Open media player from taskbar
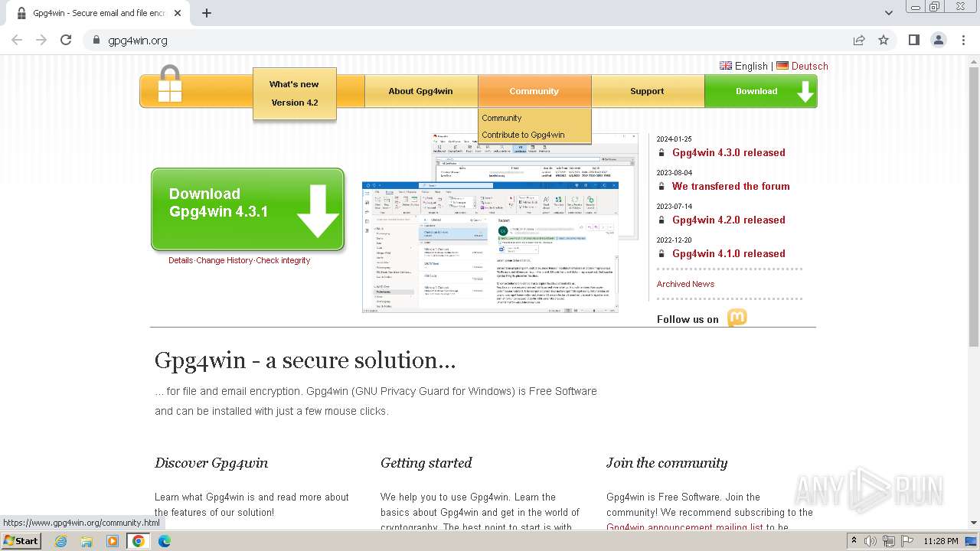 [113, 541]
